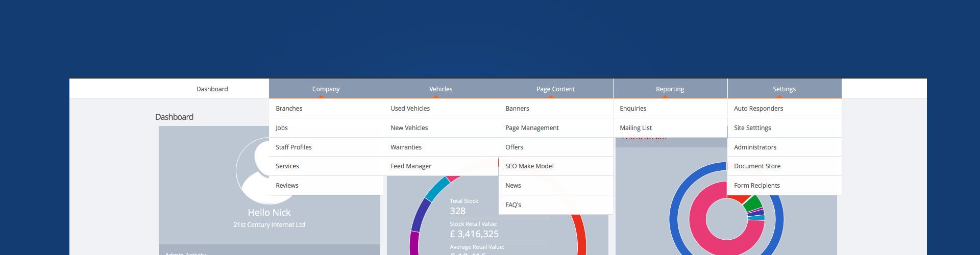Select Enquiries under Reporting
Image resolution: width=980 pixels, height=255 pixels.
[x=670, y=109]
